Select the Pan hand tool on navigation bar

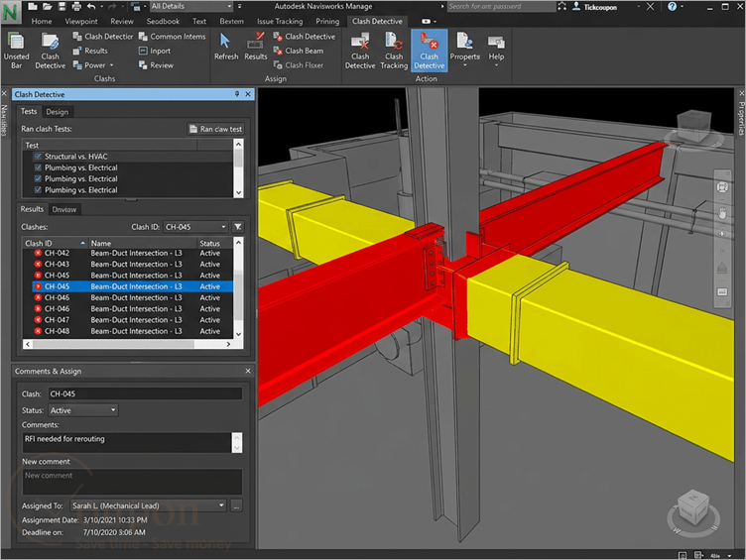pyautogui.click(x=722, y=212)
